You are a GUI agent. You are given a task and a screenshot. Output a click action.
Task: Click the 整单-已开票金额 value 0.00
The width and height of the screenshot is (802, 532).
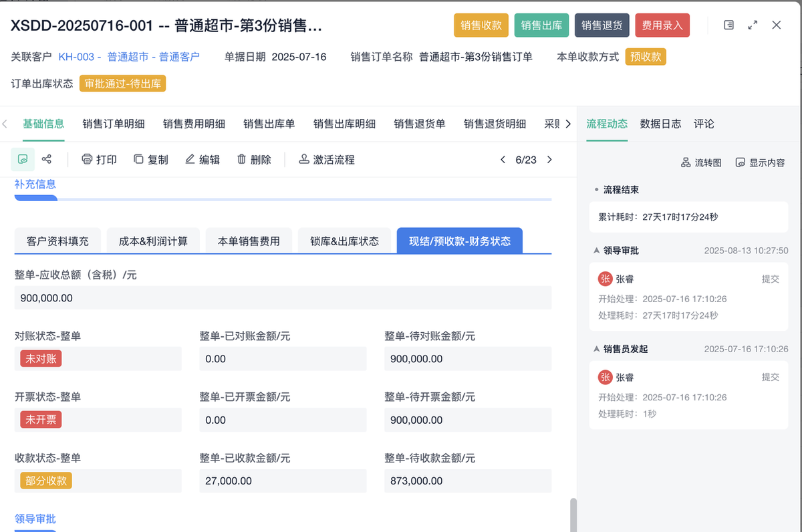pos(216,420)
